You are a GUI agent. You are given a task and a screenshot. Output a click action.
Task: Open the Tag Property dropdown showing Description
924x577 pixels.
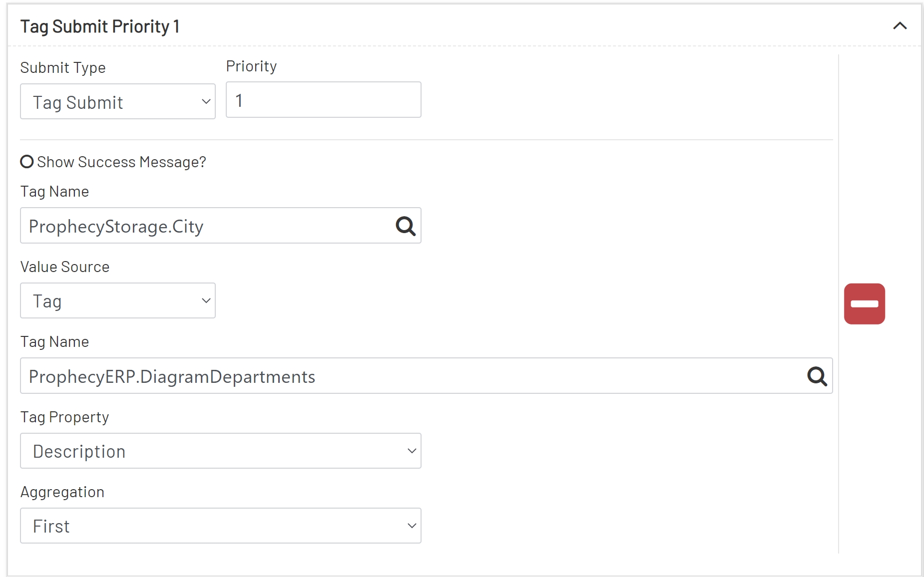pyautogui.click(x=220, y=450)
